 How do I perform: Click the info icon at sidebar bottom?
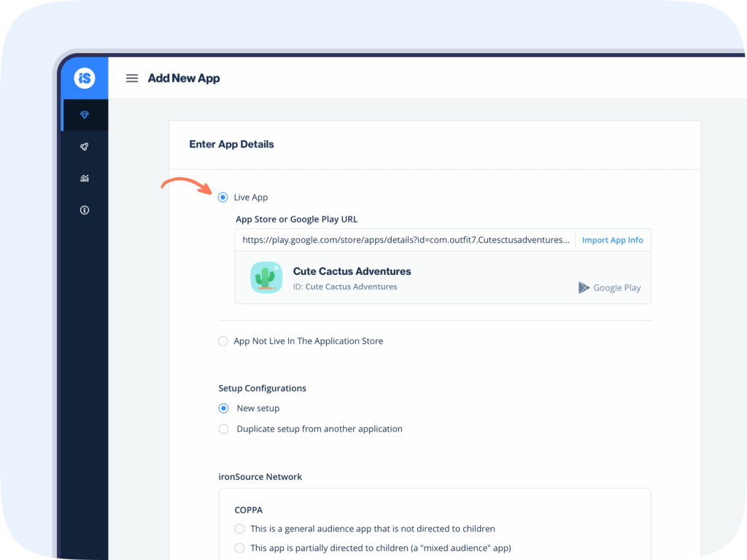(84, 209)
